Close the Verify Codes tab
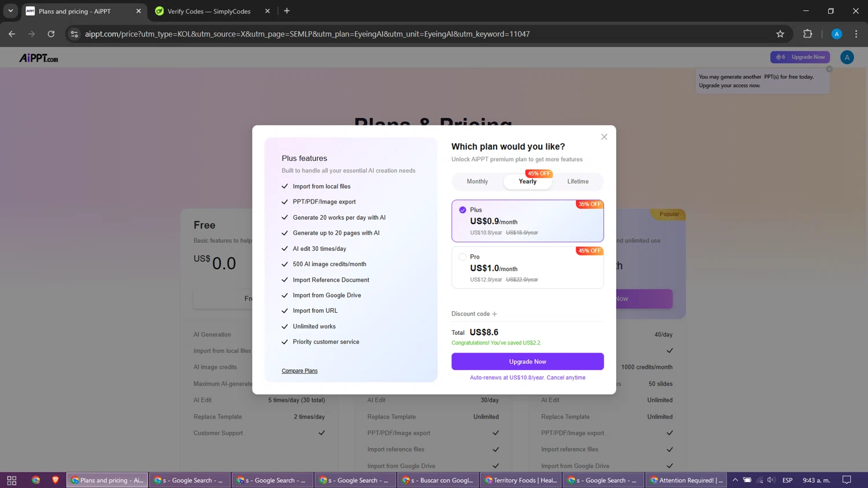Image resolution: width=868 pixels, height=488 pixels. 267,11
